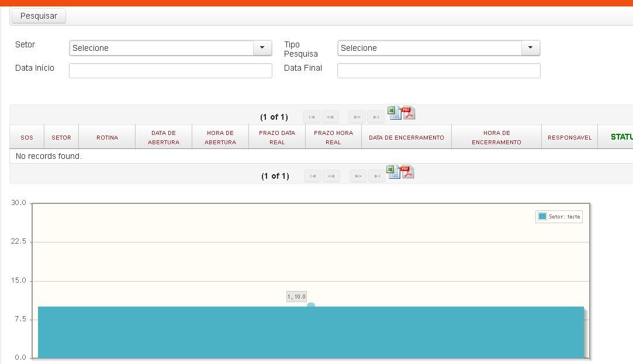Sort by the RESPONSAVEL column header
The width and height of the screenshot is (633, 364).
[570, 137]
